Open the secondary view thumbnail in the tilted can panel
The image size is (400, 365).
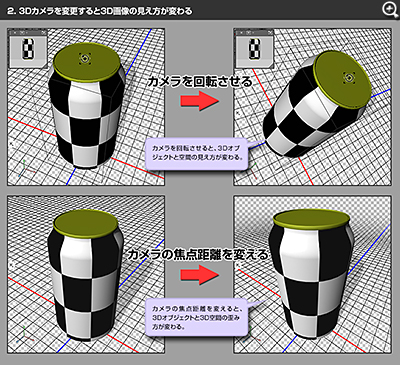[x=254, y=49]
